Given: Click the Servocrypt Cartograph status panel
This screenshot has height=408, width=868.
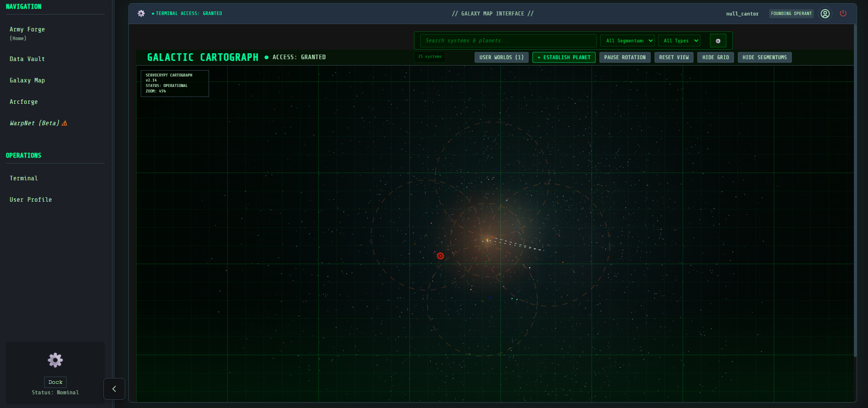Looking at the screenshot, I should coord(175,83).
